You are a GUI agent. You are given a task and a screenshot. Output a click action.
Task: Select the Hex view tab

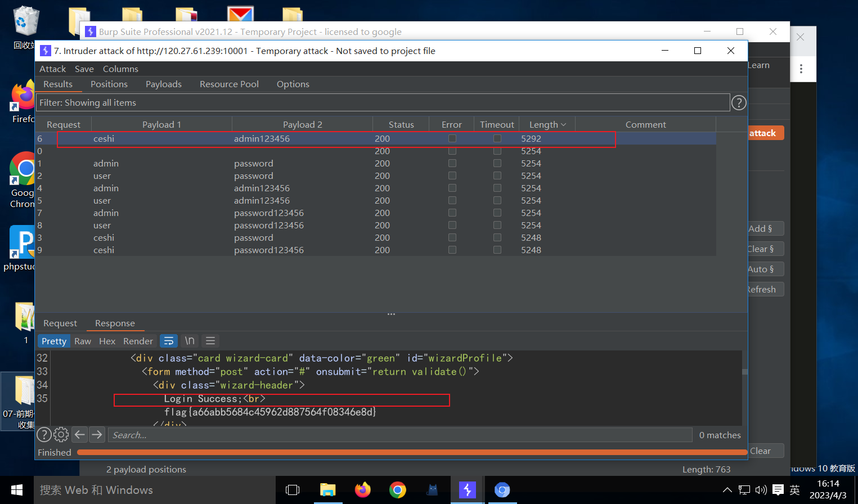click(107, 341)
